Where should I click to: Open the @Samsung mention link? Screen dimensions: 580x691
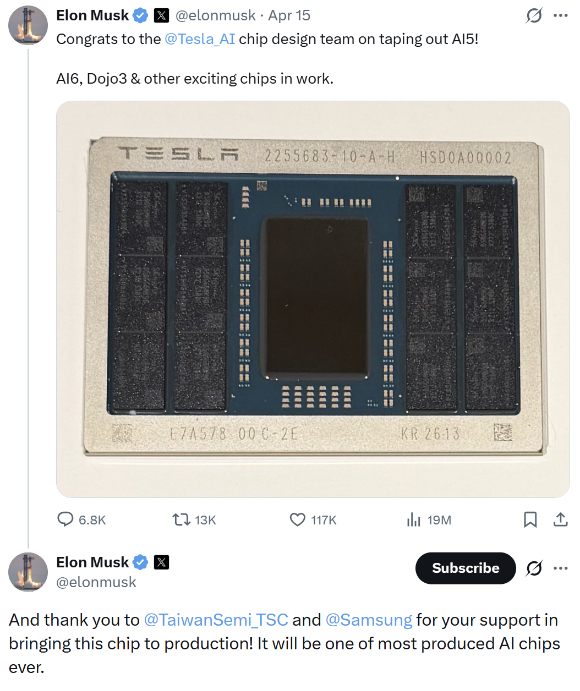tap(369, 620)
